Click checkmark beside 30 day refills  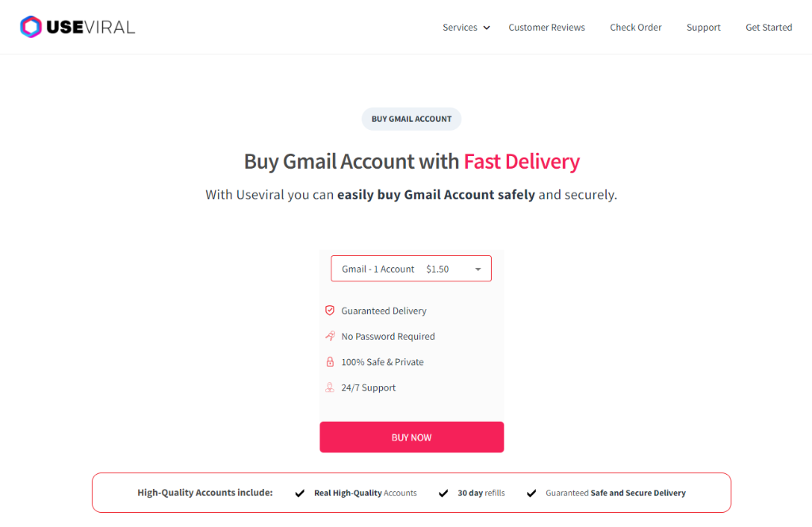443,494
